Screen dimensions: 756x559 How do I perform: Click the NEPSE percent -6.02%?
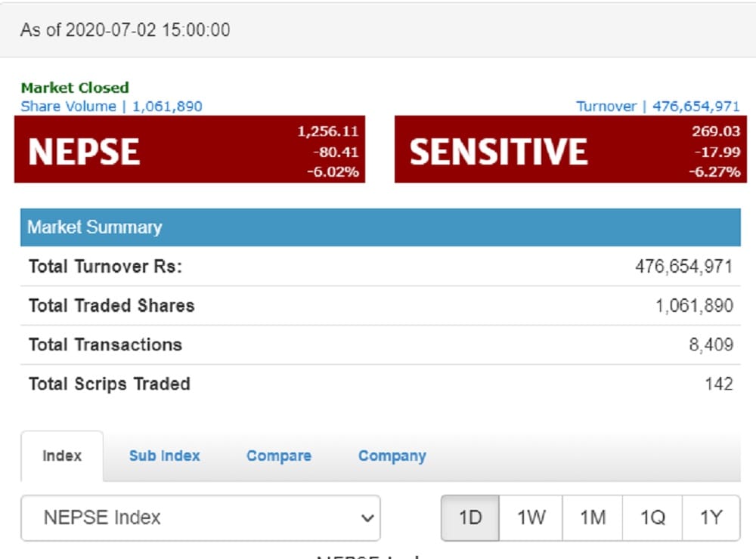[x=333, y=172]
